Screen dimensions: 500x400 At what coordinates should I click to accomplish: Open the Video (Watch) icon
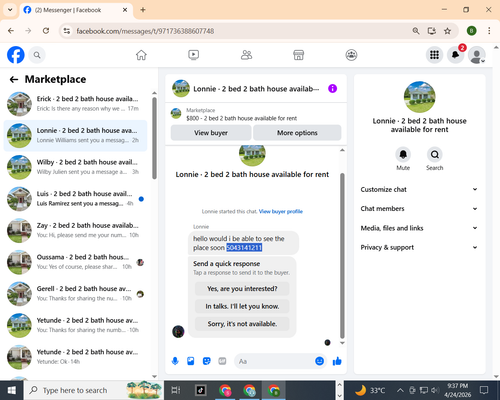click(x=193, y=55)
